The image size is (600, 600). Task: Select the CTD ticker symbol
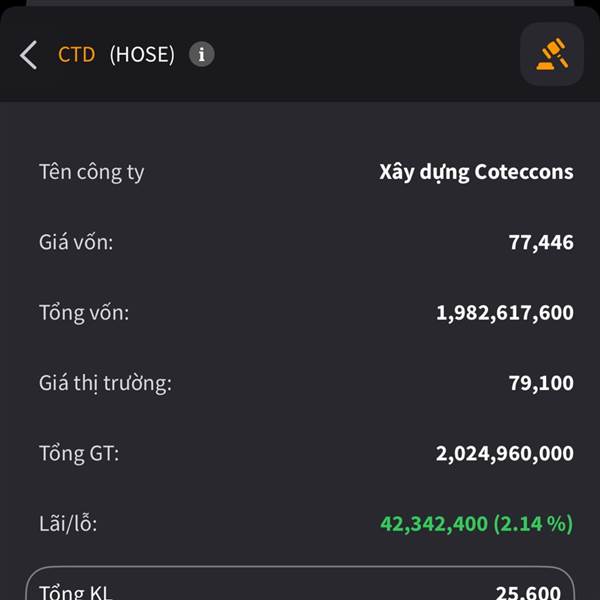pyautogui.click(x=76, y=54)
